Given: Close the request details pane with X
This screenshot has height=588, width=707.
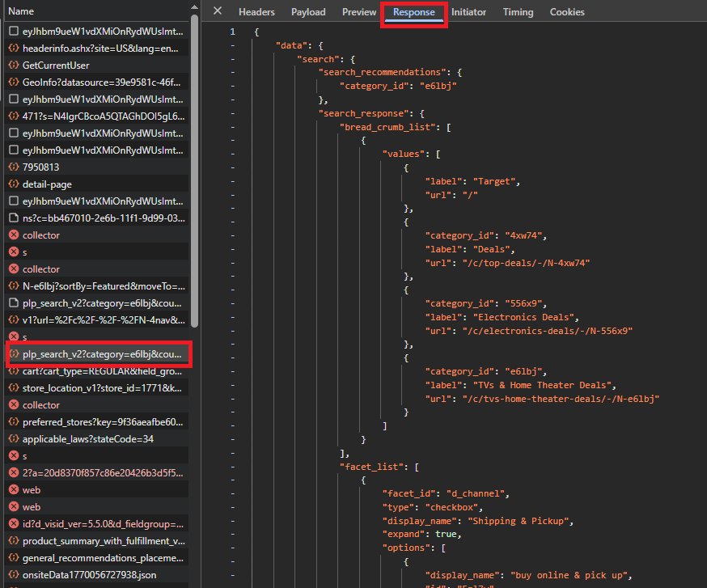Looking at the screenshot, I should pos(218,11).
